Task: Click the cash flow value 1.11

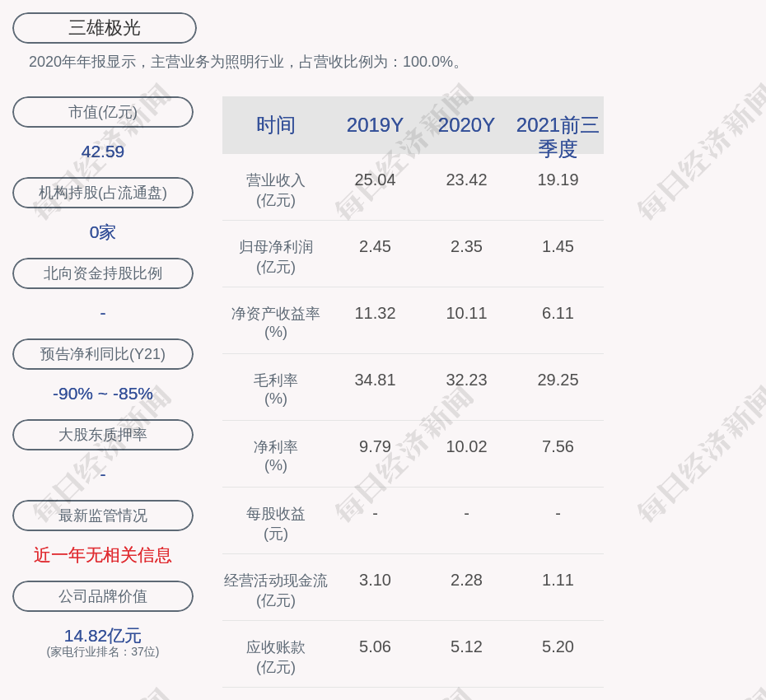Action: click(558, 580)
